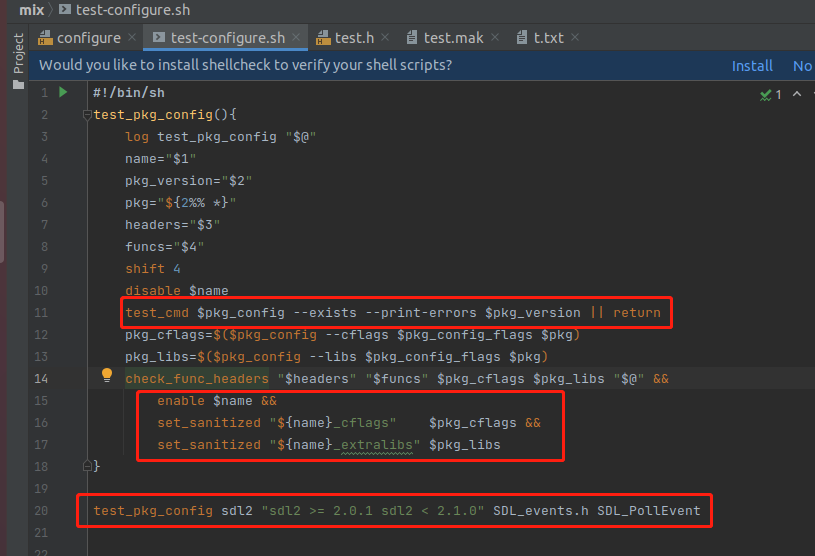The height and width of the screenshot is (556, 815).
Task: Close the test.mak tab
Action: pos(495,37)
